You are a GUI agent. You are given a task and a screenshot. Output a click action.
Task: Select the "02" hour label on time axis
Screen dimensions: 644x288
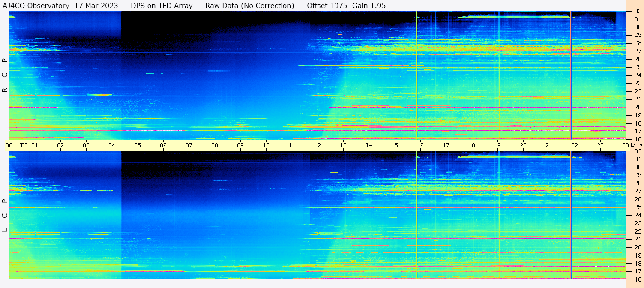click(x=60, y=145)
